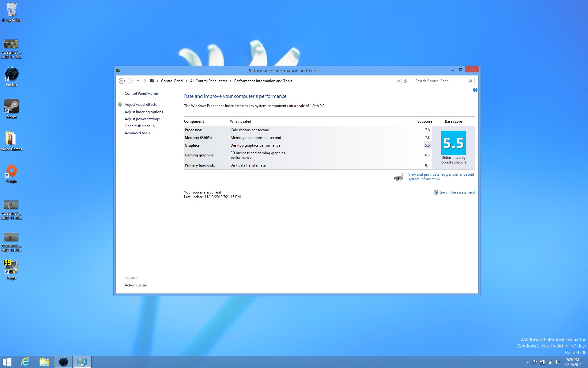Expand the Control Panel breadcrumb chevron
This screenshot has width=588, height=368.
(187, 81)
